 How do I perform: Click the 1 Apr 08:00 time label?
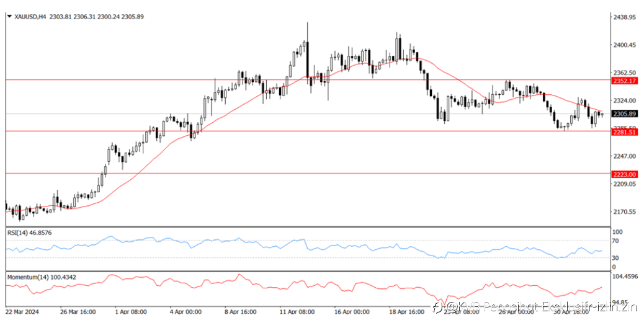(130, 312)
